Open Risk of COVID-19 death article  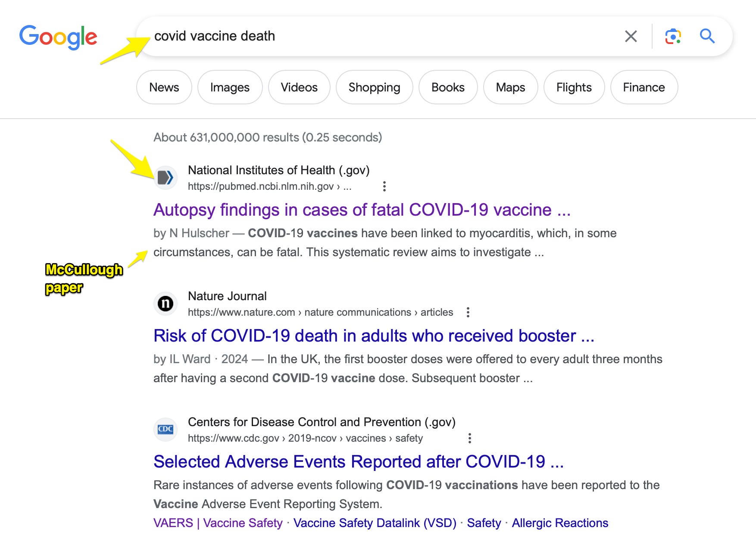coord(374,336)
